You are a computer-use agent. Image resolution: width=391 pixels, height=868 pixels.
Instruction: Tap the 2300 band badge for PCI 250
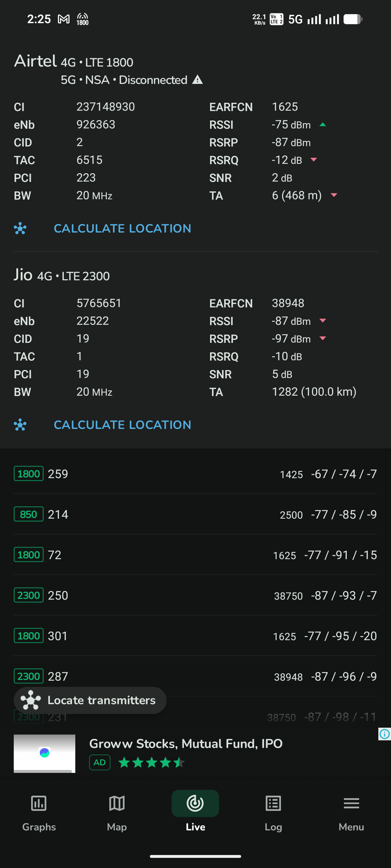point(29,595)
